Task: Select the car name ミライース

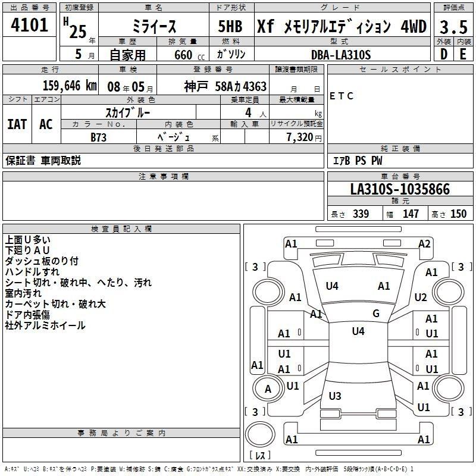Action: click(152, 27)
